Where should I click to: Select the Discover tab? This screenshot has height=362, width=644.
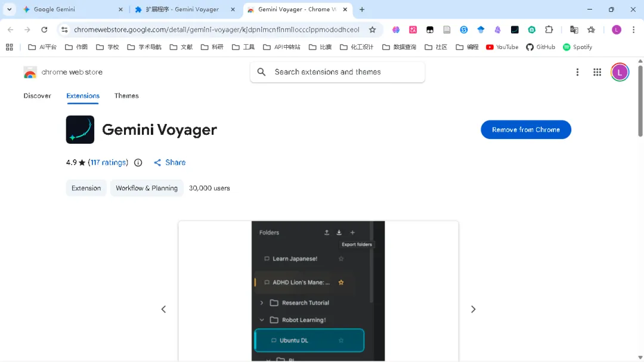38,96
